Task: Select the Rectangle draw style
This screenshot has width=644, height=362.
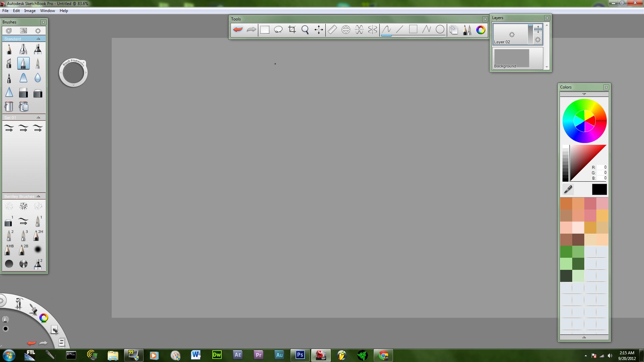Action: [x=413, y=29]
